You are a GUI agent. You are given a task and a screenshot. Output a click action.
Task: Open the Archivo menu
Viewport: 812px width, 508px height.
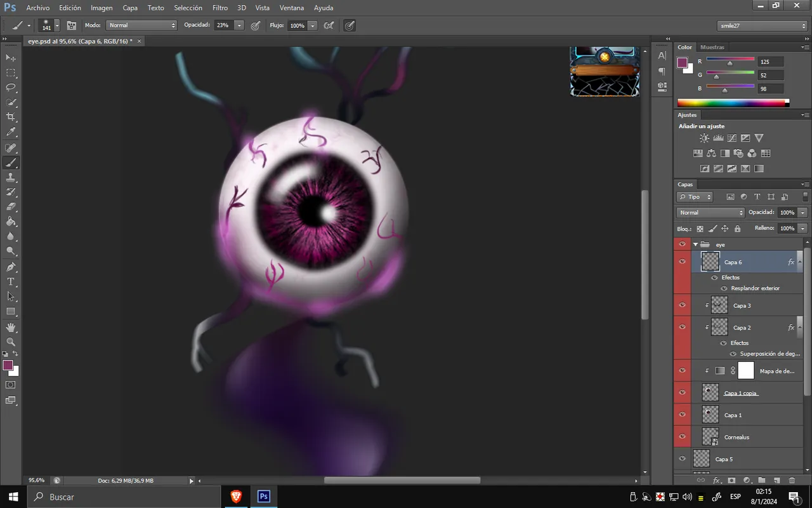pyautogui.click(x=38, y=8)
